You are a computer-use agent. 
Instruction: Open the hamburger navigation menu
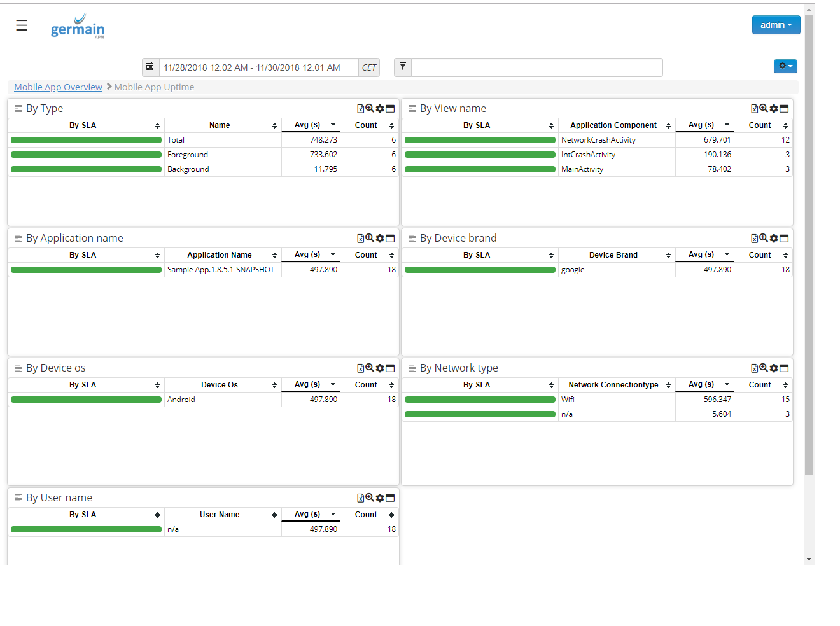tap(22, 25)
